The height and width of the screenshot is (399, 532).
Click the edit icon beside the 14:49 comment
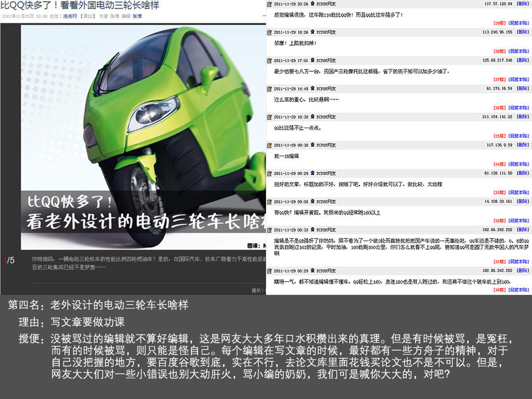[269, 88]
